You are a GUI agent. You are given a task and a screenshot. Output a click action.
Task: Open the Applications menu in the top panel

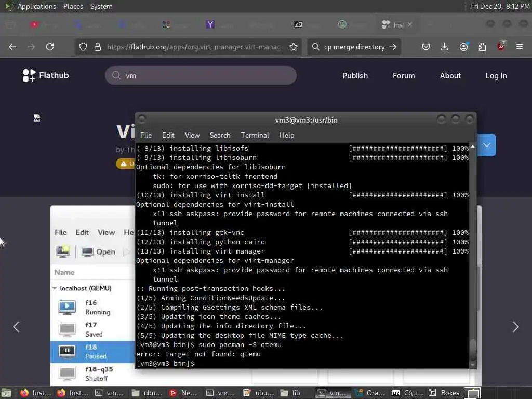click(37, 6)
